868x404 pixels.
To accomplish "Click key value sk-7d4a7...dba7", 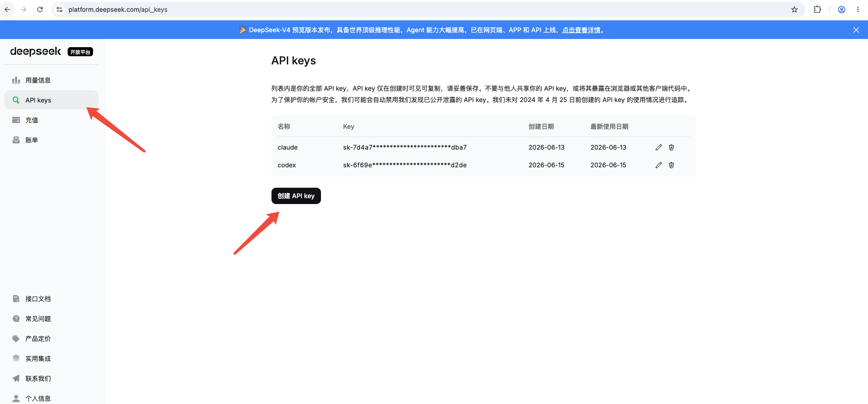I will tap(405, 147).
